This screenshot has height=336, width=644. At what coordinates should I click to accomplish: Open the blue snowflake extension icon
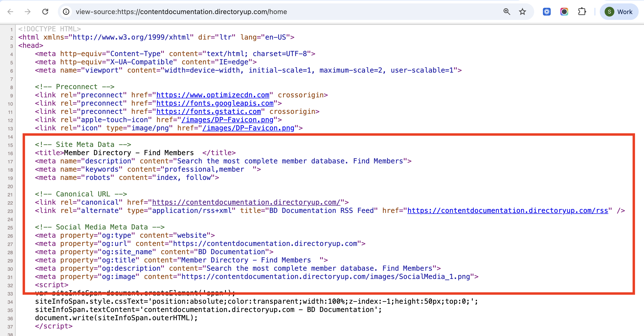547,12
